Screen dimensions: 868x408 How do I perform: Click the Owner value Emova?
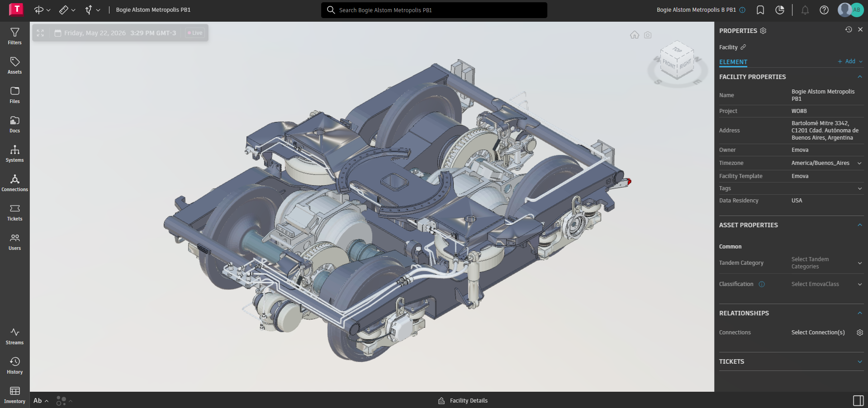[x=800, y=150]
